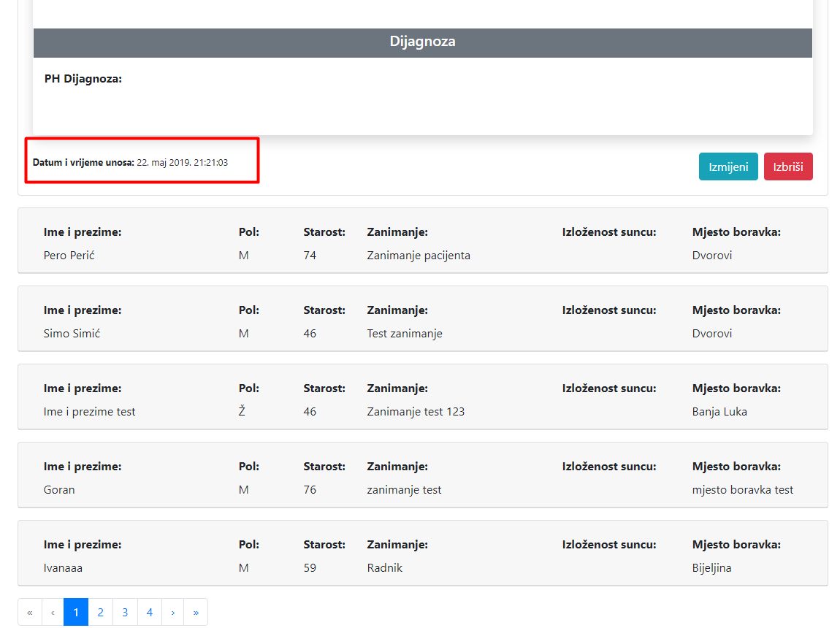Switch to page 3 of patient list
Viewport: 840px width, 628px height.
(x=125, y=613)
